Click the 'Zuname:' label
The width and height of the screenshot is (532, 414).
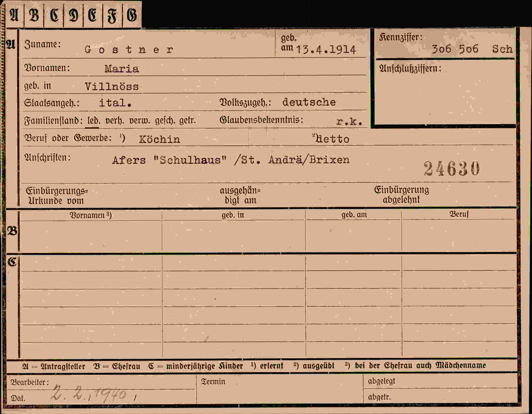(x=42, y=44)
